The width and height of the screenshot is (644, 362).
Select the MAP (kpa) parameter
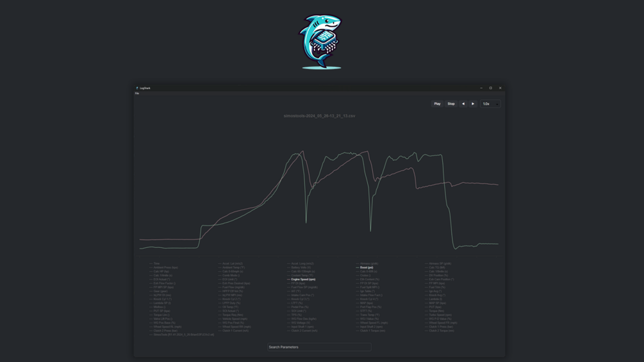coord(365,303)
